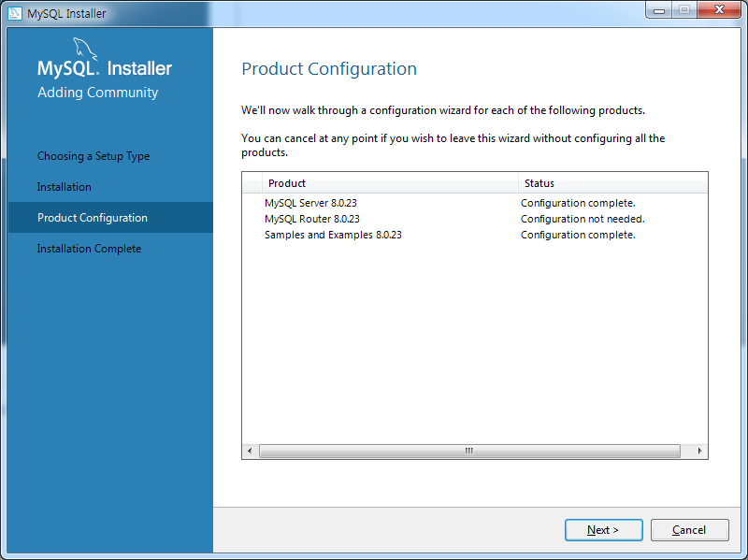748x560 pixels.
Task: Click the MySQL Installer title bar icon
Action: (15, 13)
